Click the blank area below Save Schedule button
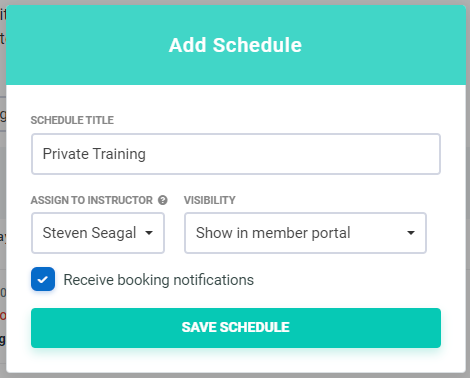 (x=236, y=360)
